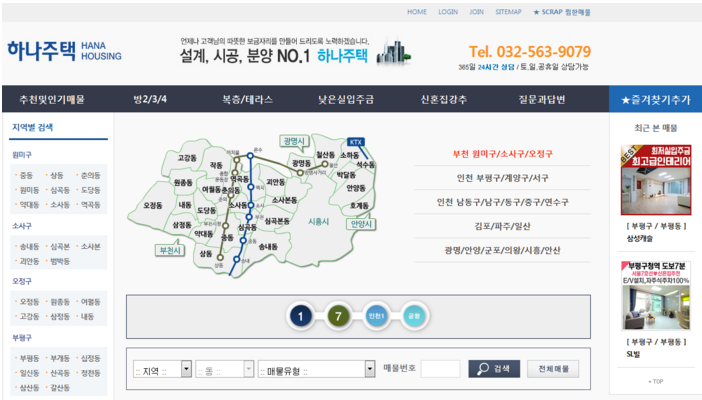Viewport: 702px width, 400px height.
Task: Click the 하나주택 Hana Housing logo
Action: 64,50
